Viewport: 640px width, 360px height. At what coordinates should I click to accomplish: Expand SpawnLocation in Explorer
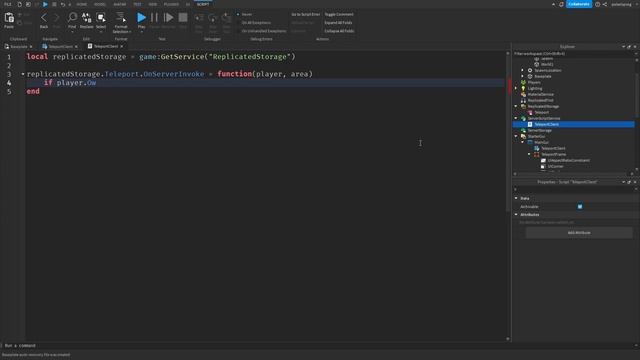[x=522, y=70]
